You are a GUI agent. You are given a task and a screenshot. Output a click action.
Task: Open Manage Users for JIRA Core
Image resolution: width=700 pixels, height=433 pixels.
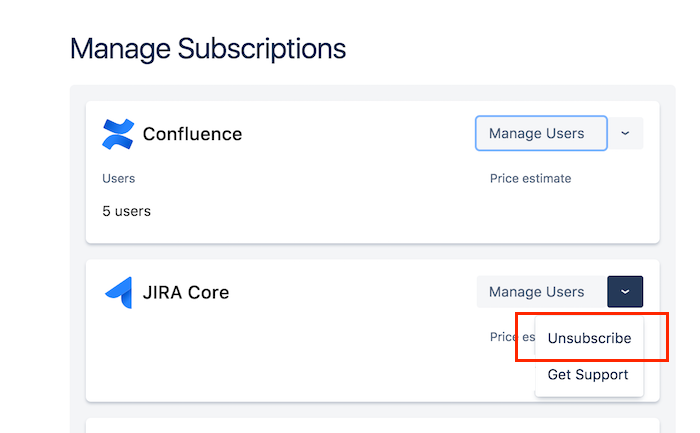tap(542, 291)
